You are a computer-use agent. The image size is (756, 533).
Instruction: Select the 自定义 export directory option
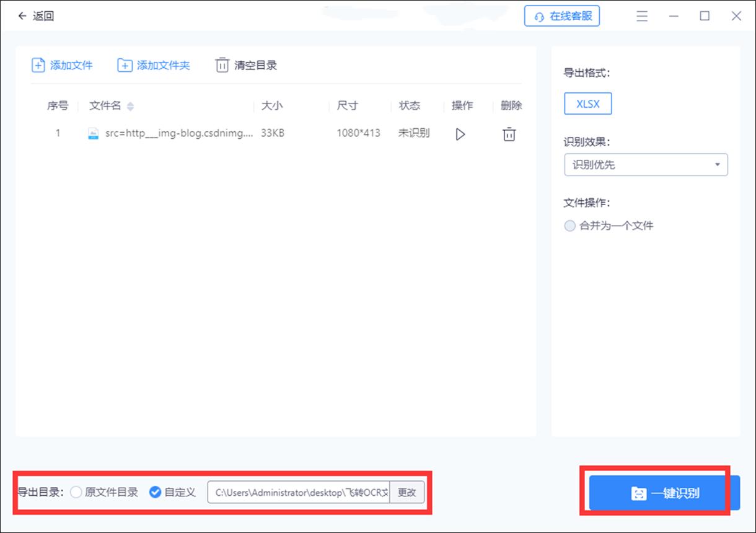[155, 492]
